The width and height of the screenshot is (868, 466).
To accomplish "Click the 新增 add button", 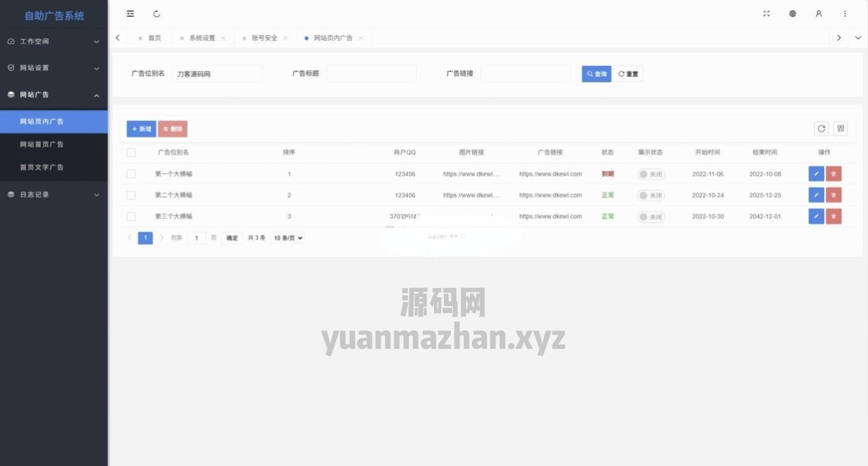I will pos(141,129).
